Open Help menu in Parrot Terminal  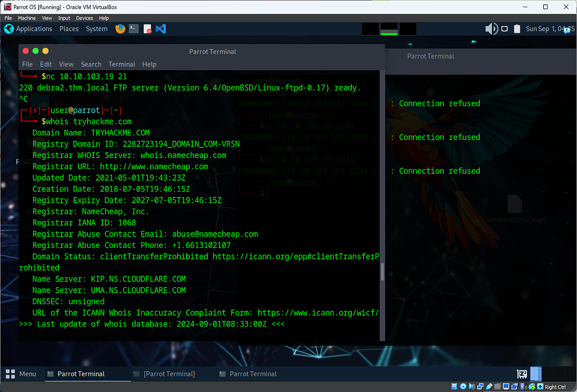click(x=149, y=64)
